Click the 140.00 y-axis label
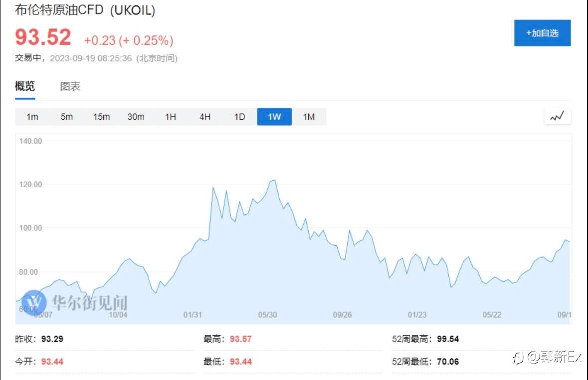 coord(31,141)
